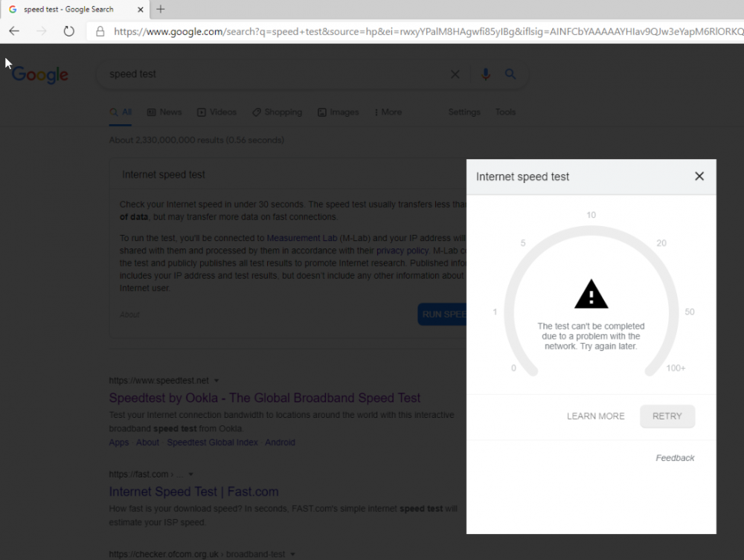The image size is (744, 560).
Task: Click the RUN SPEED TEST button
Action: click(442, 315)
